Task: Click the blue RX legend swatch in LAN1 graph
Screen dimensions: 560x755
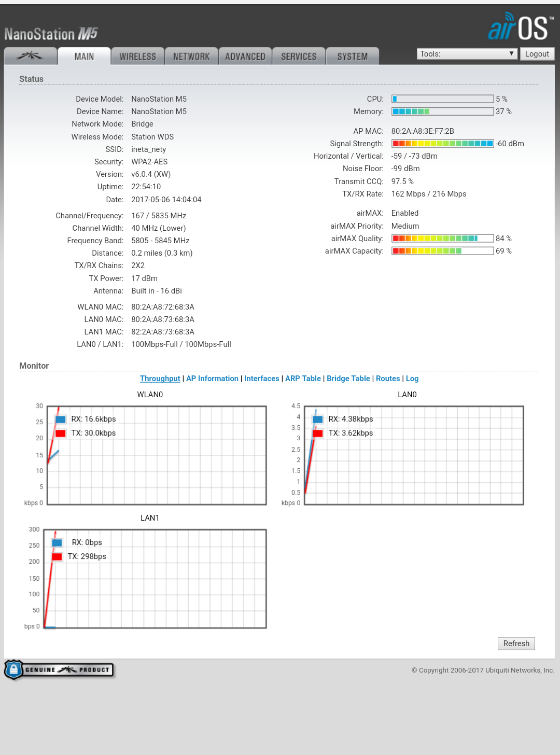Action: [57, 542]
